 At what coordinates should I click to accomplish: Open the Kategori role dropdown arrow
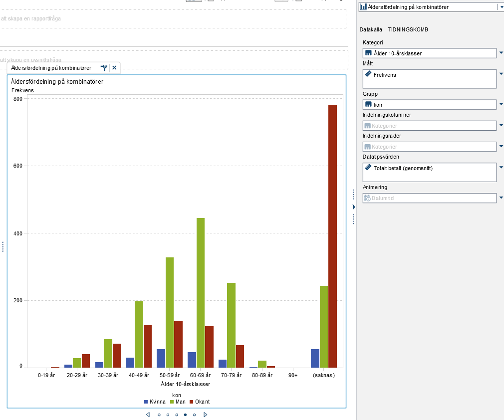(501, 52)
